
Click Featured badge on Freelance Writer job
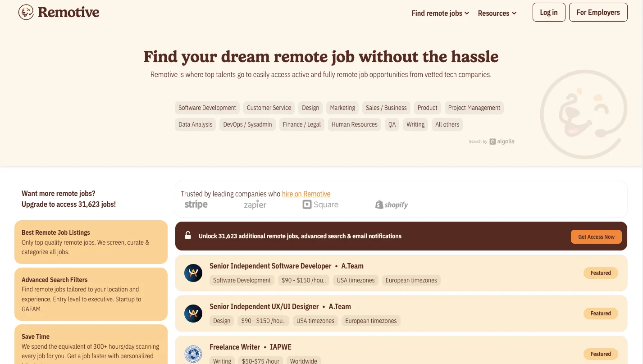[x=601, y=354]
